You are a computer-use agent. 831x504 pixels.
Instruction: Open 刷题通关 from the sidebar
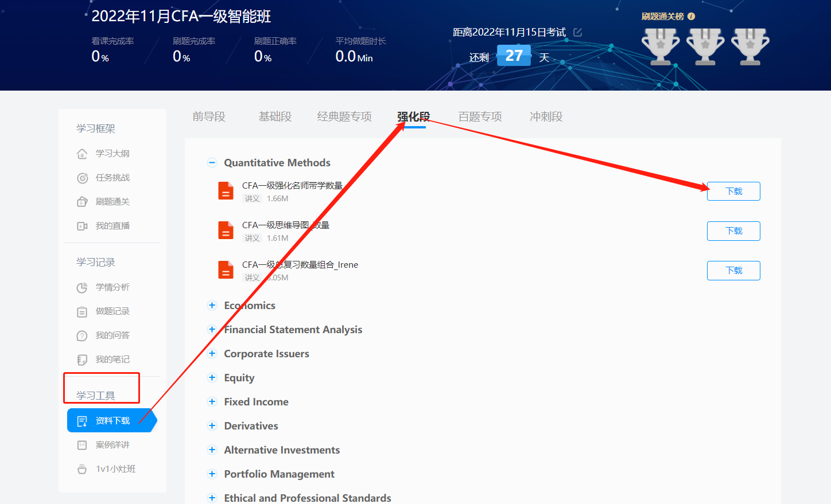click(112, 202)
